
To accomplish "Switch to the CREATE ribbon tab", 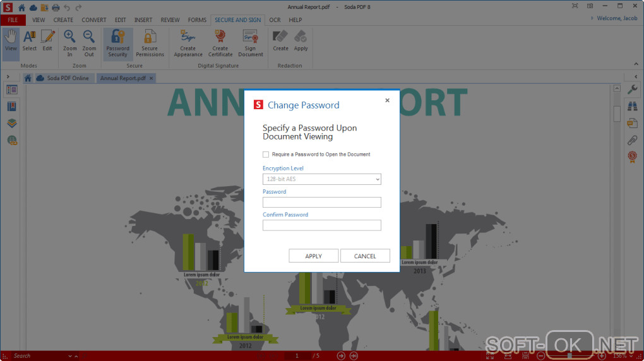I will click(63, 20).
